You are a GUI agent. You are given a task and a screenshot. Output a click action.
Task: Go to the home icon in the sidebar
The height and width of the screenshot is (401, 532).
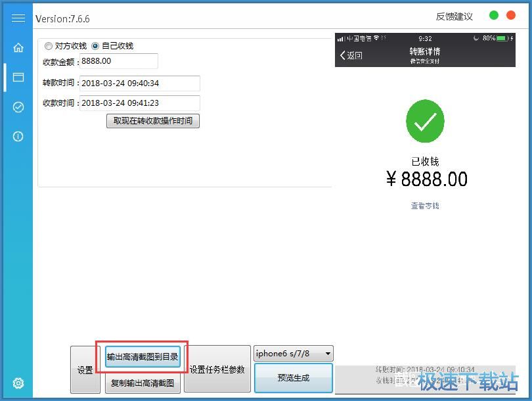(x=18, y=47)
